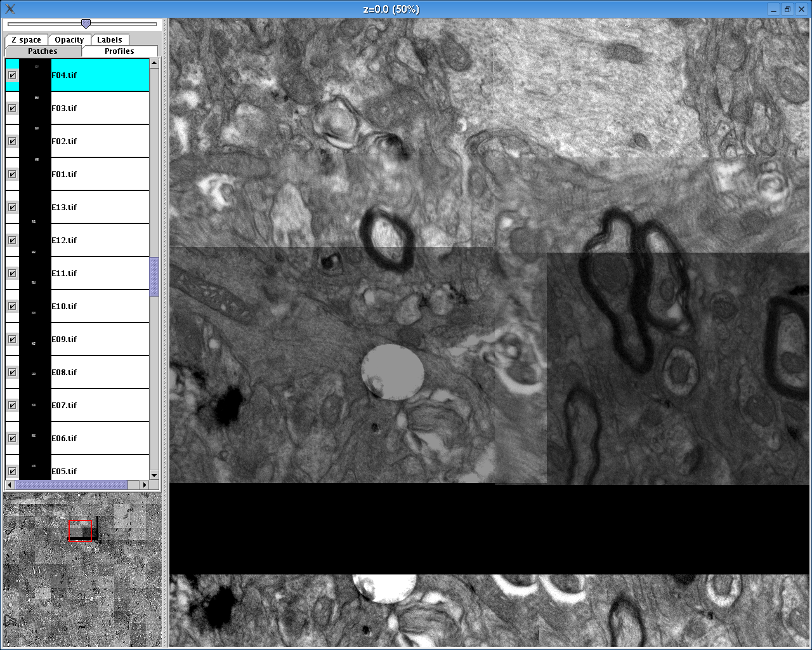Click the F03.tif patch thumbnail
This screenshot has height=650, width=812.
pyautogui.click(x=36, y=108)
